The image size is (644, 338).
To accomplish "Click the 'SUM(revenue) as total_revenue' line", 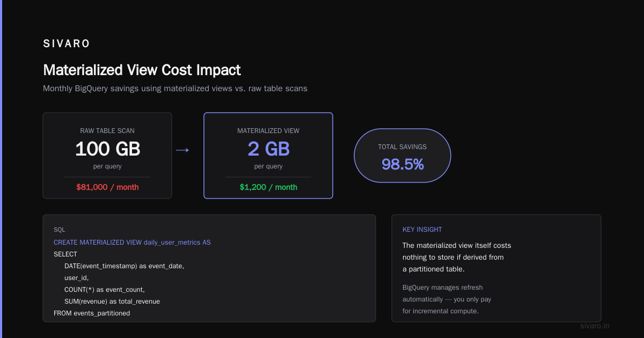I will [x=112, y=302].
